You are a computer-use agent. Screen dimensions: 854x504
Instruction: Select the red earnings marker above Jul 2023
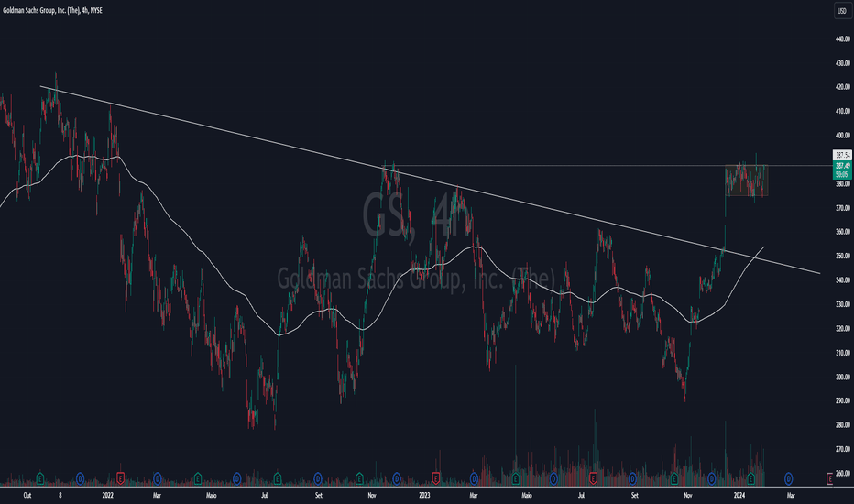tap(593, 477)
